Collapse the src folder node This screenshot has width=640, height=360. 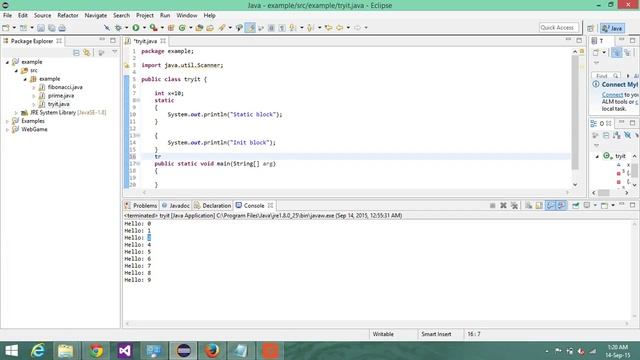(16, 71)
